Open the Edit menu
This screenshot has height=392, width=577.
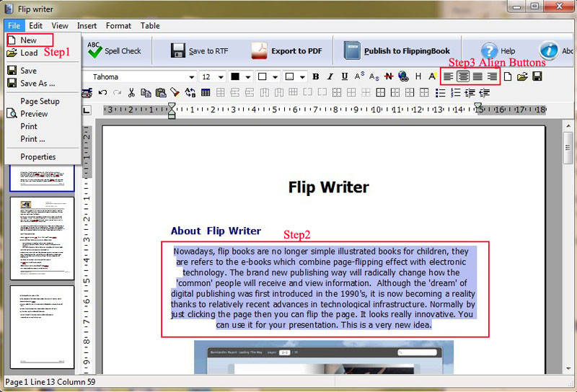[35, 26]
